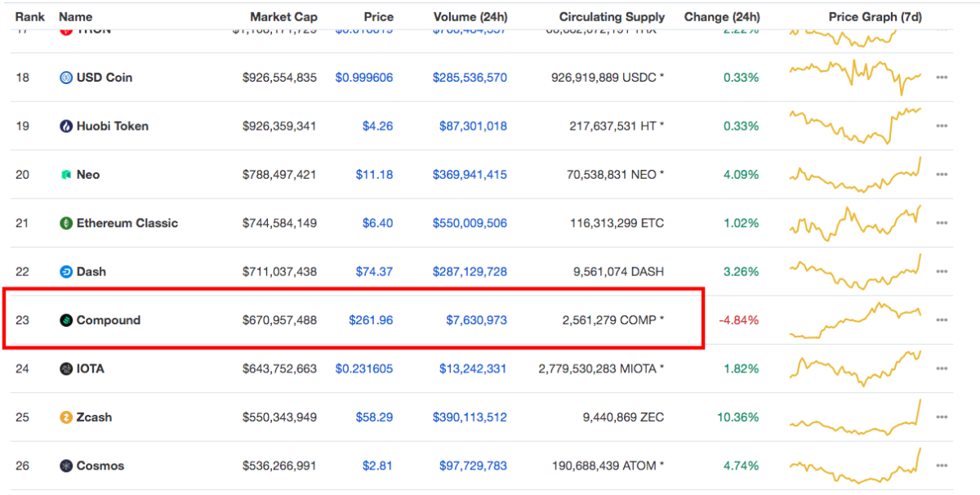Open USD Coin volume $285,536,570

coord(470,78)
